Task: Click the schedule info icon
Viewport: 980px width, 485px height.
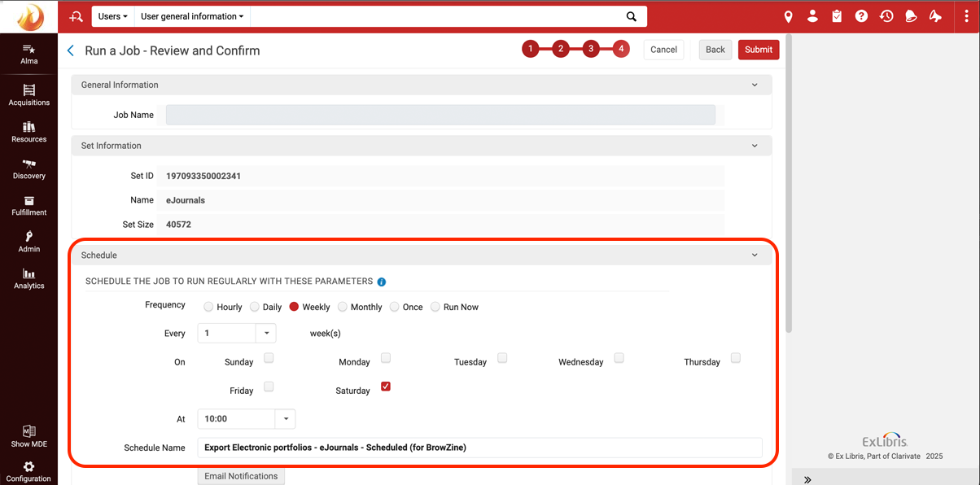Action: [x=382, y=282]
